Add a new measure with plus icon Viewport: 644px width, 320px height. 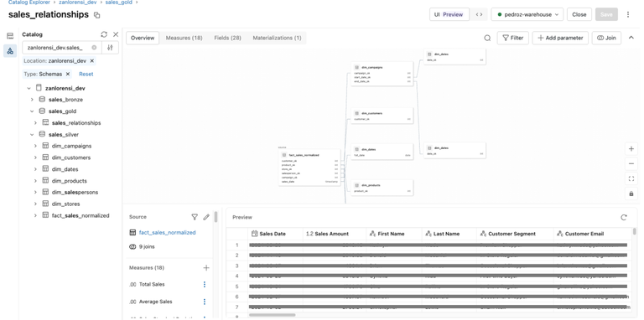pyautogui.click(x=206, y=268)
